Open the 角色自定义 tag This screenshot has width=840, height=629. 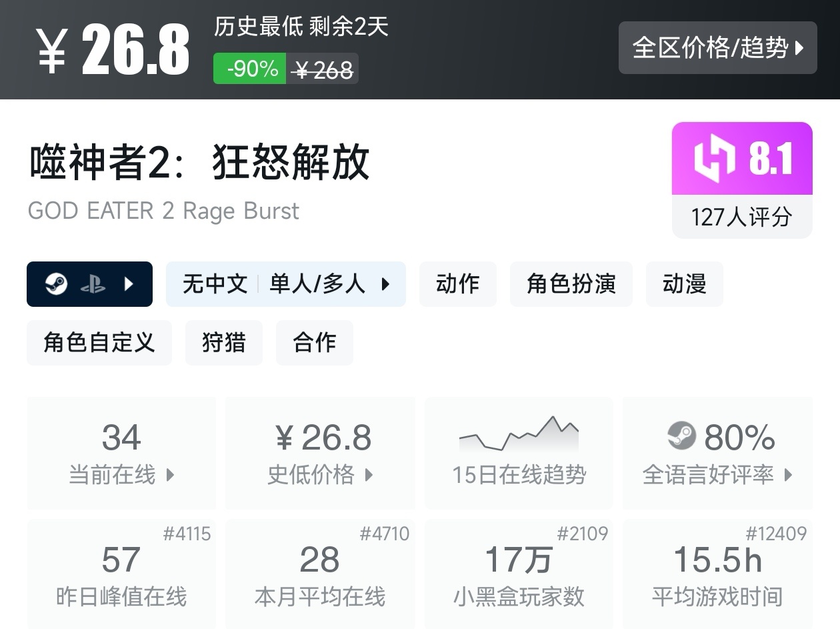(99, 343)
